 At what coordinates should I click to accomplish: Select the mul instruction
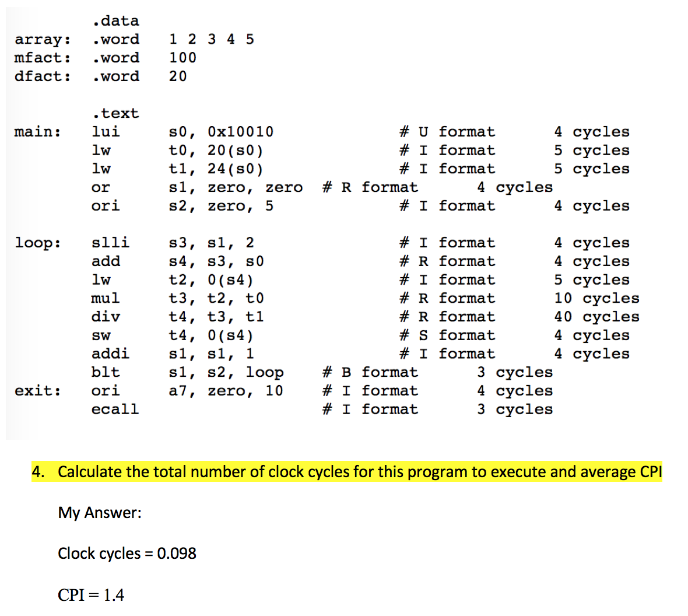[x=104, y=297]
